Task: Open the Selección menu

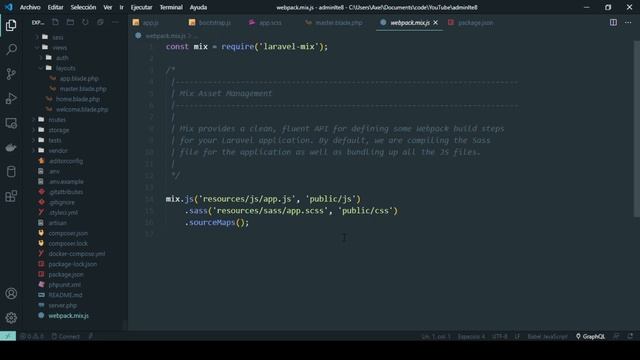Action: click(x=83, y=7)
